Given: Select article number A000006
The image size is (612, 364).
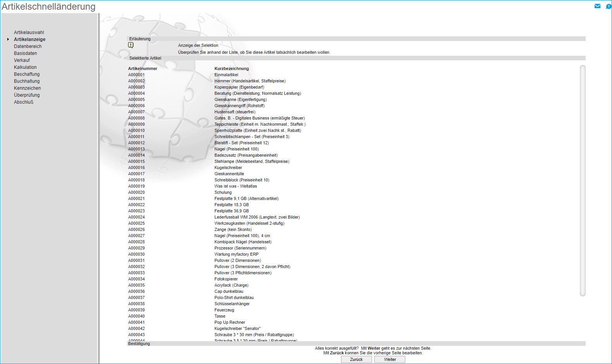Looking at the screenshot, I should [x=137, y=106].
